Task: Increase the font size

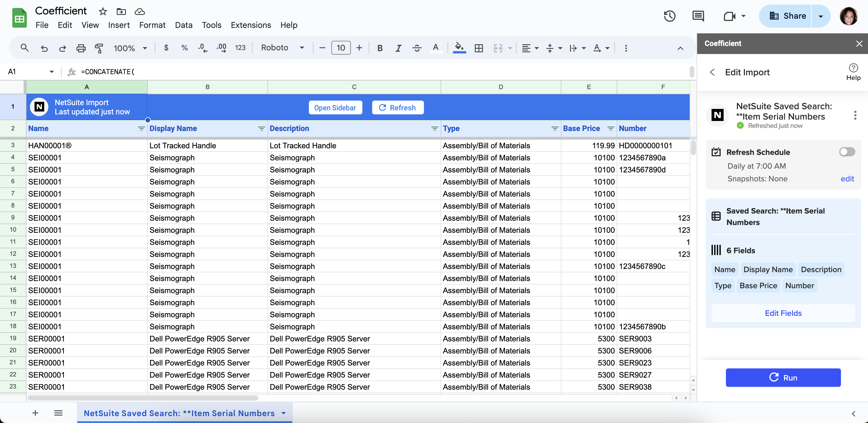Action: (359, 48)
